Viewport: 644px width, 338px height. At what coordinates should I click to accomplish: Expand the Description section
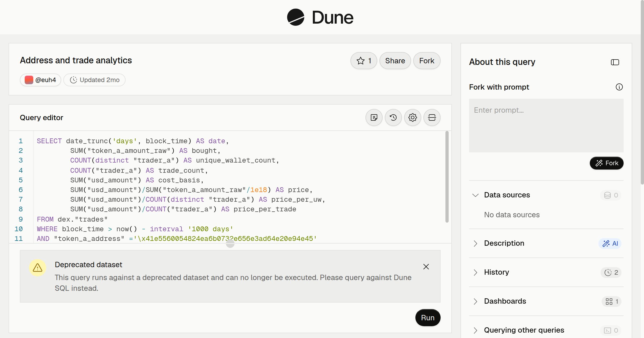[x=475, y=243]
